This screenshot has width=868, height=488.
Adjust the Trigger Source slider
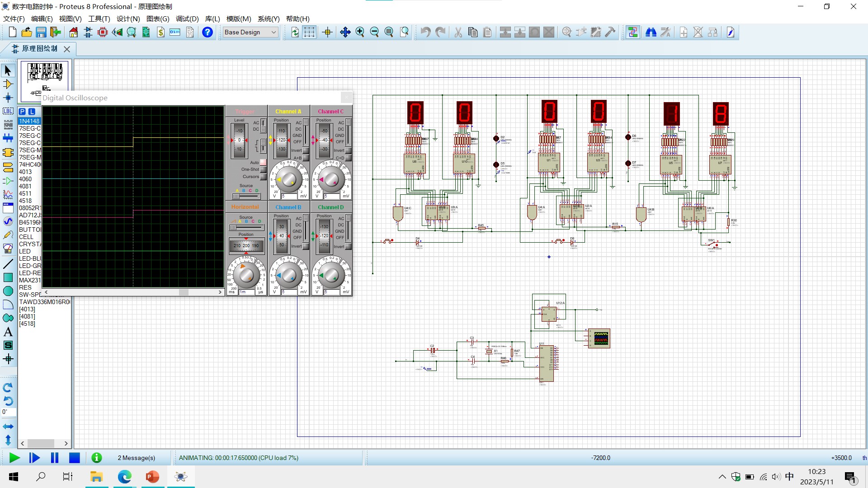[246, 196]
